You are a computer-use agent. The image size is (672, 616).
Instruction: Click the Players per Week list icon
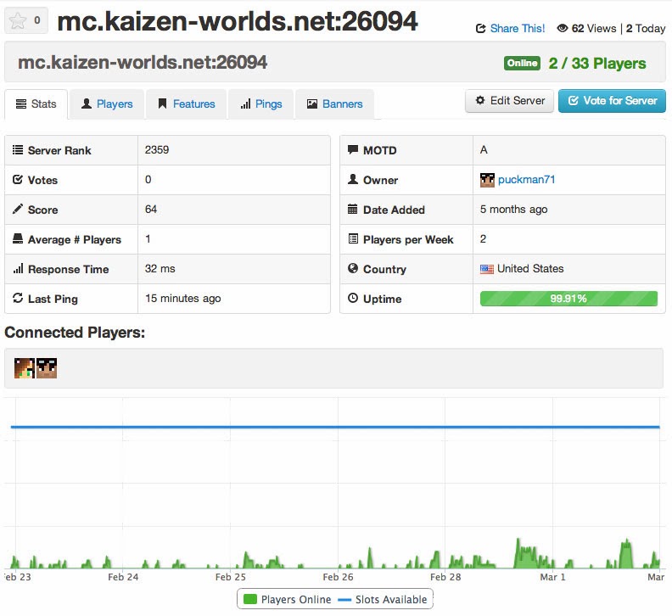[x=353, y=238]
